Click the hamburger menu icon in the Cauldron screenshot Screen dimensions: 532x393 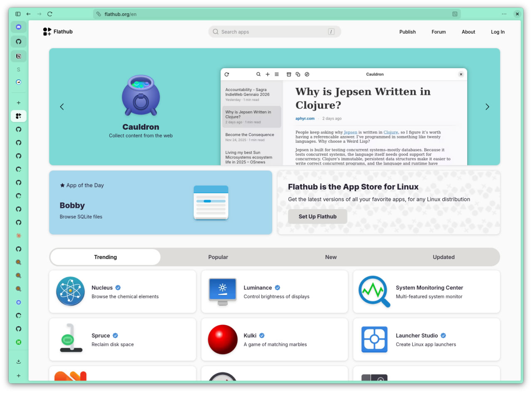coord(277,74)
